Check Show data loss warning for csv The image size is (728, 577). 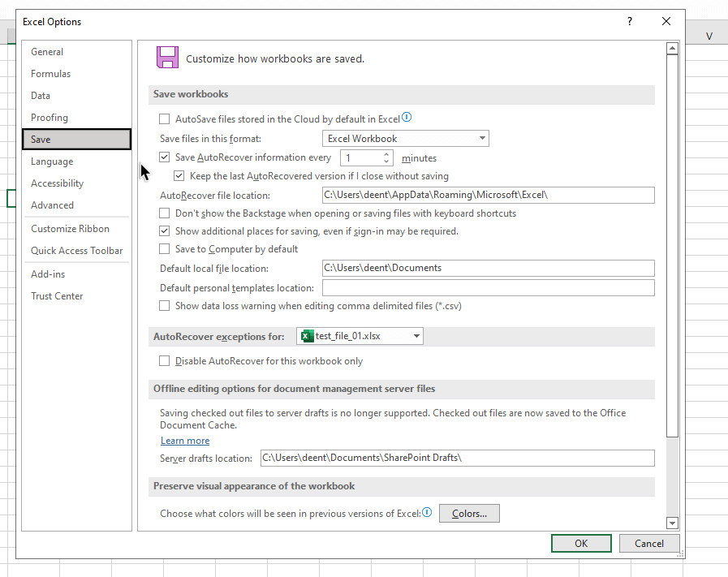(165, 306)
